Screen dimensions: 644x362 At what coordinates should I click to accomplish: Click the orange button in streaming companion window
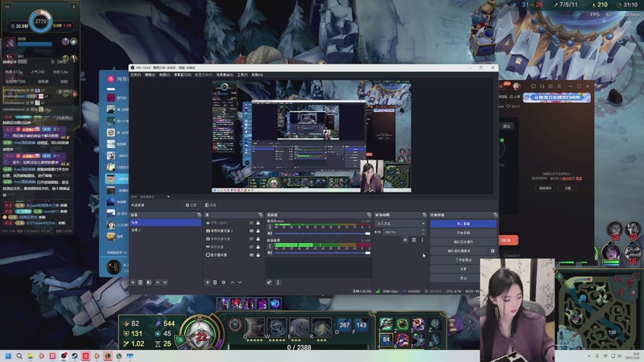508,240
